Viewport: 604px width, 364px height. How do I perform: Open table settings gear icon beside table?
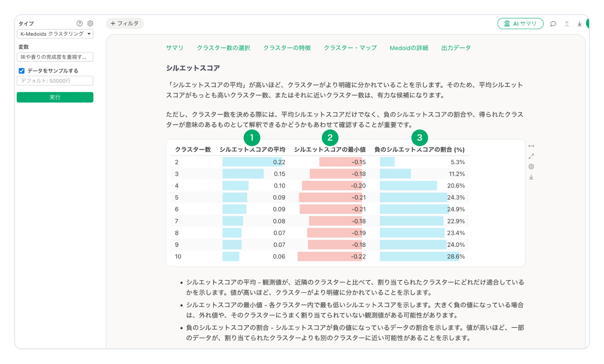(x=531, y=167)
